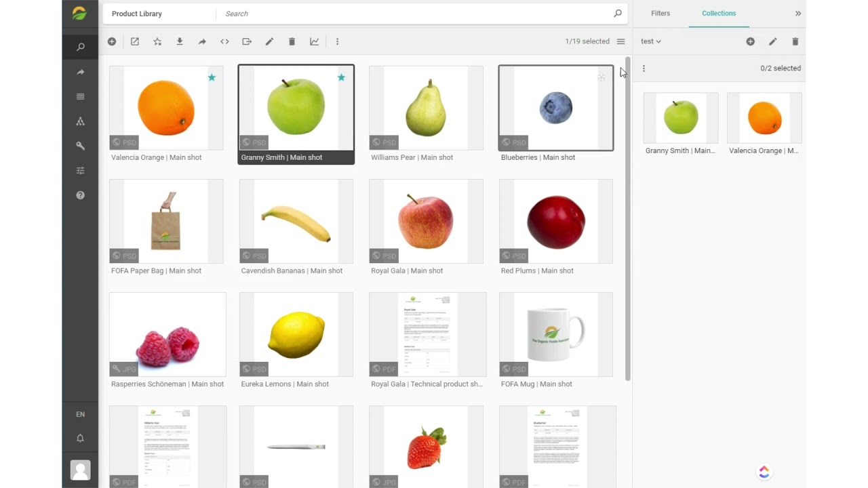868x488 pixels.
Task: Click the Product Library title
Action: click(137, 14)
